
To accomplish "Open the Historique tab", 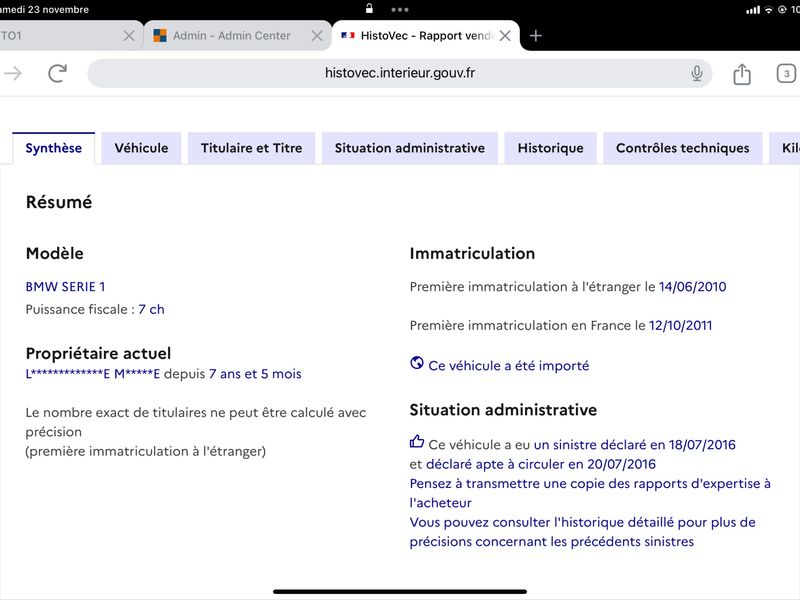I will tap(551, 148).
